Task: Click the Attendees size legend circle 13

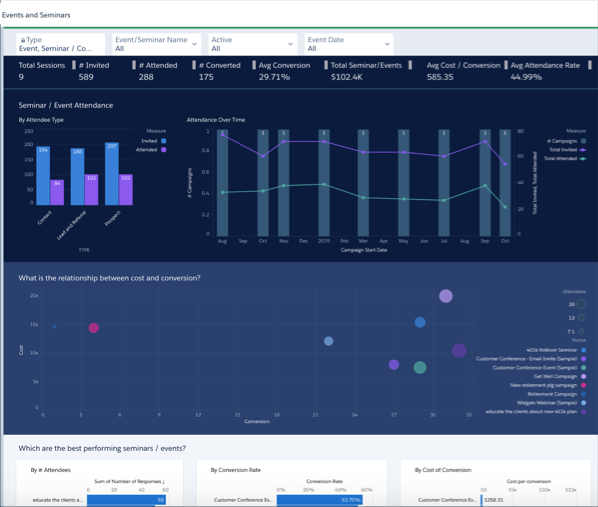Action: point(581,317)
